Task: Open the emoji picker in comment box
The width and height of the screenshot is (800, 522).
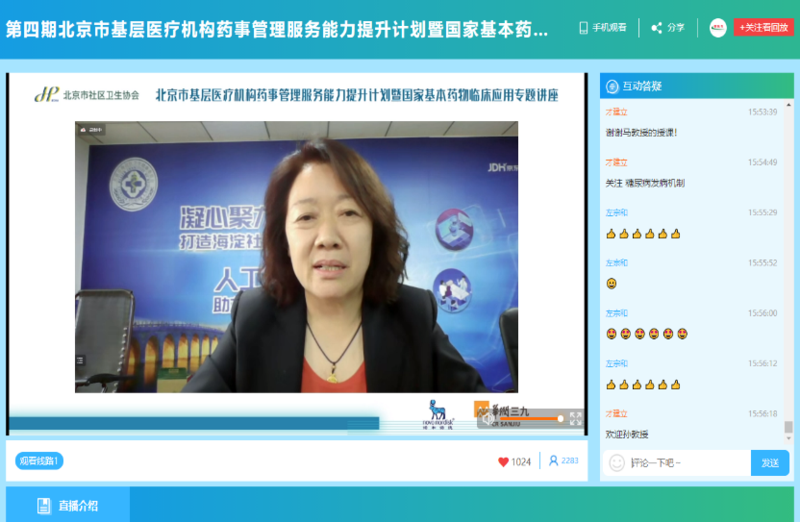Action: point(617,463)
